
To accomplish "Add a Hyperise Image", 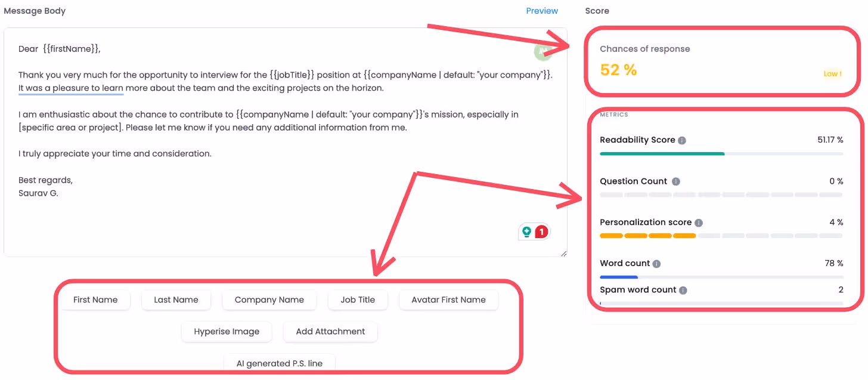I will [x=227, y=332].
